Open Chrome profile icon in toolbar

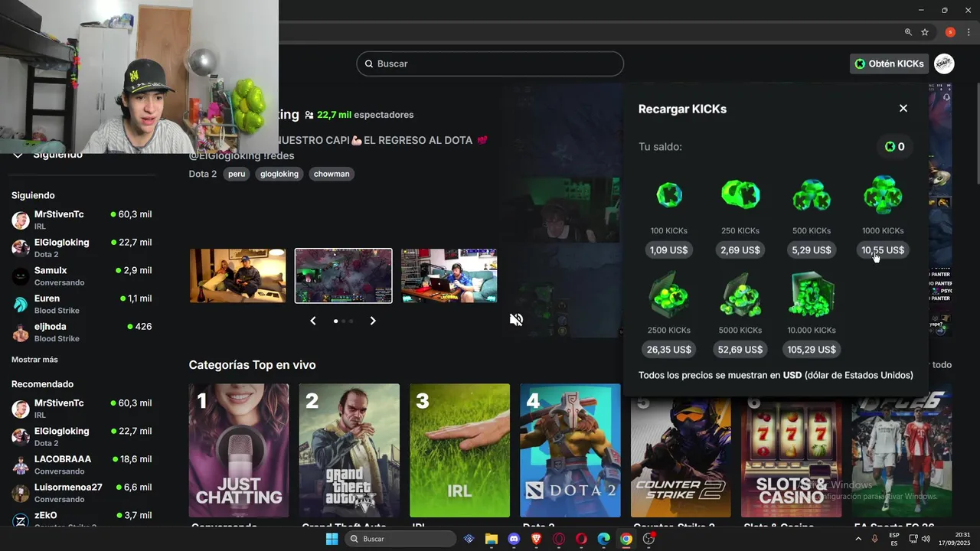tap(950, 32)
